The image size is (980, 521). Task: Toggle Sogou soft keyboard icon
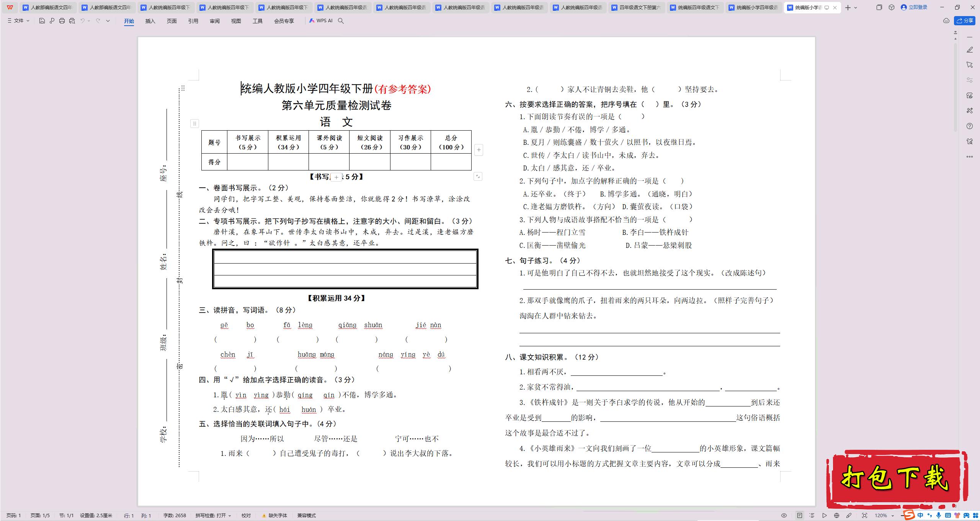click(948, 516)
